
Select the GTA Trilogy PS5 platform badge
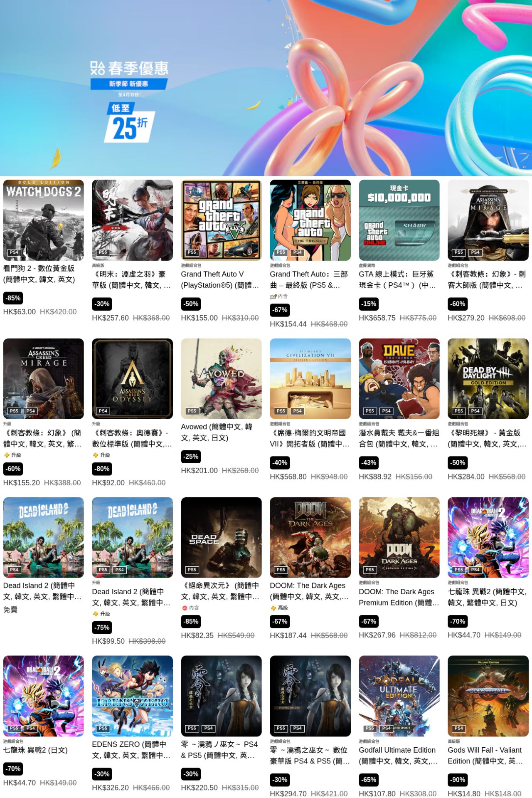281,252
